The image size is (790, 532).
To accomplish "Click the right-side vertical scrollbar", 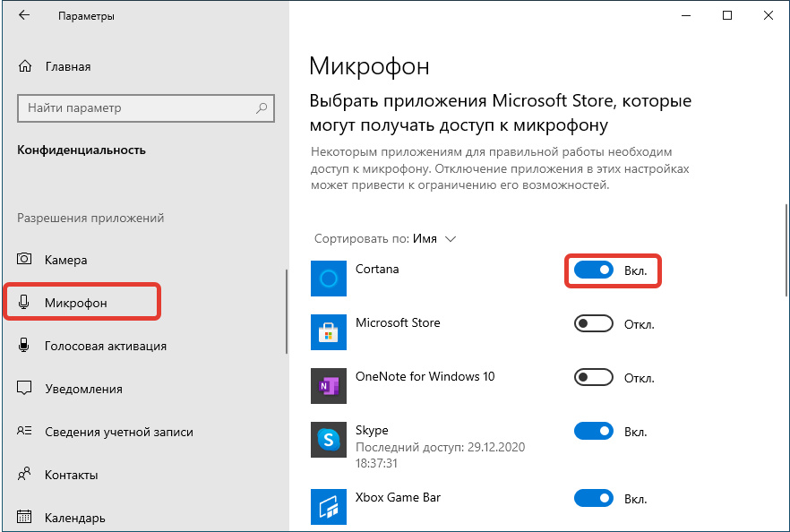I will point(786,251).
